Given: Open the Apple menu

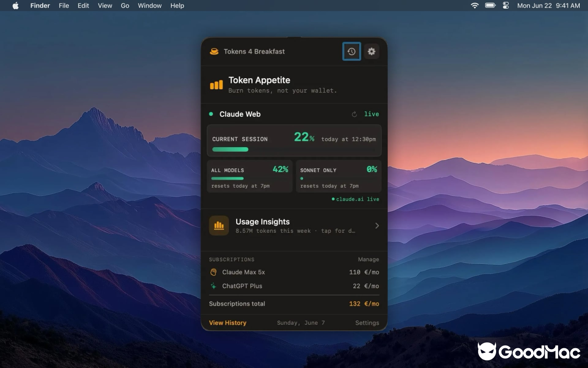Looking at the screenshot, I should (x=16, y=6).
